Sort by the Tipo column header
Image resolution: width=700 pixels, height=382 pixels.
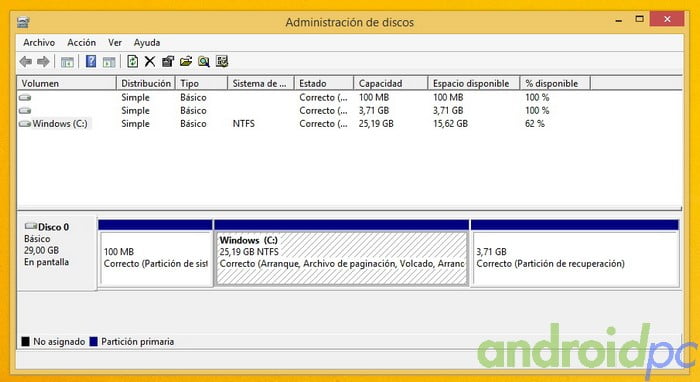[x=202, y=83]
